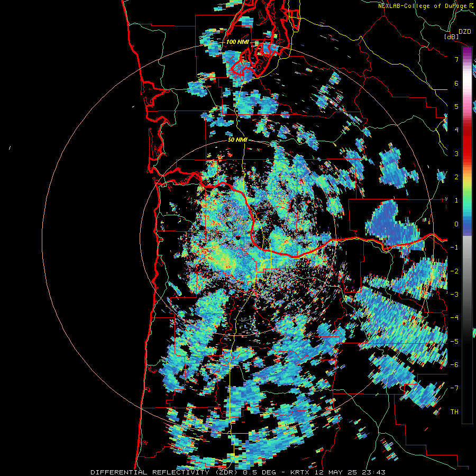Select the 2 value on the dB scale

(456, 177)
